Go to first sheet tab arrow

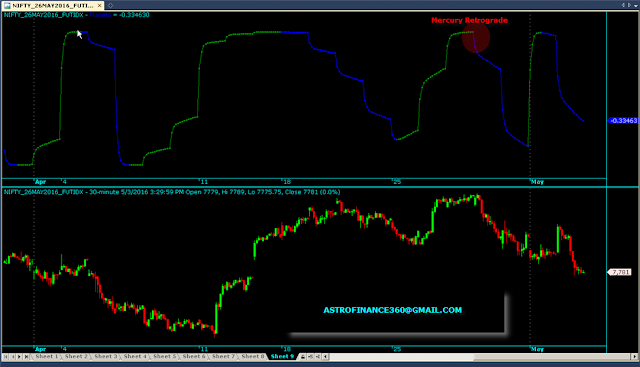click(6, 357)
